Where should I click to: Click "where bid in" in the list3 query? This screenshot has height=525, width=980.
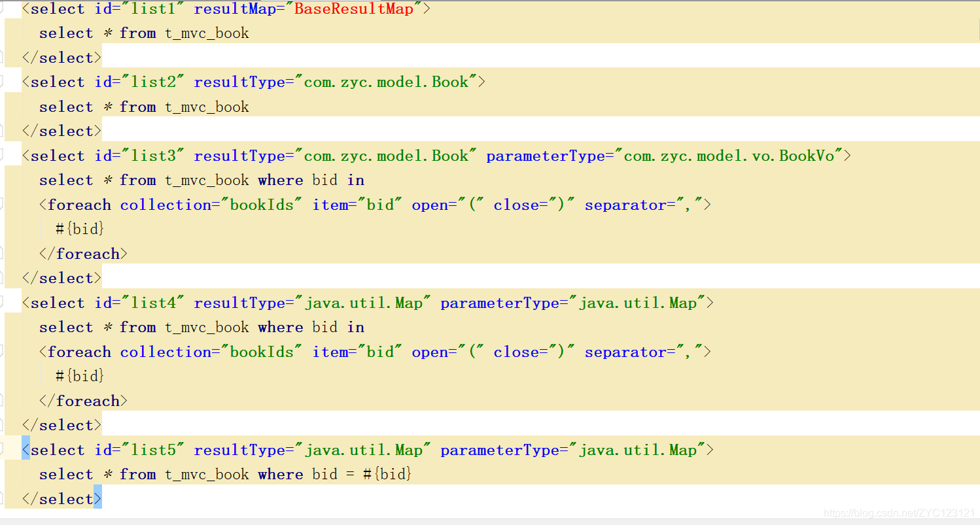(x=311, y=180)
